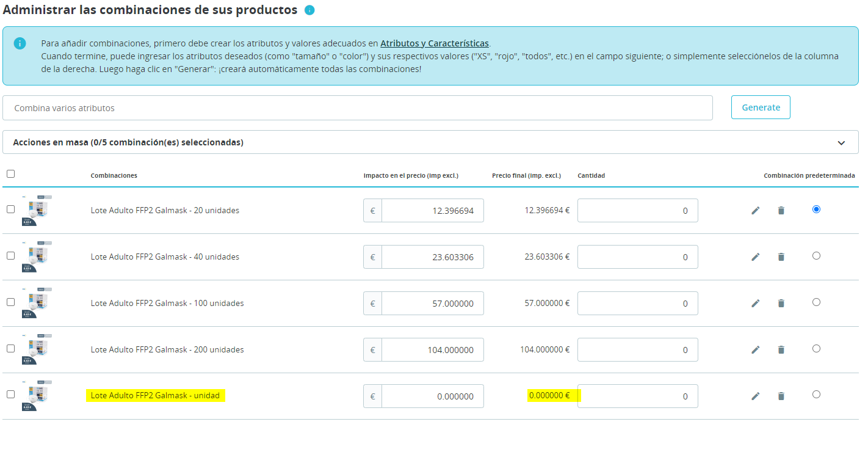
Task: Open the 100 unidades product thumbnail
Action: [37, 303]
